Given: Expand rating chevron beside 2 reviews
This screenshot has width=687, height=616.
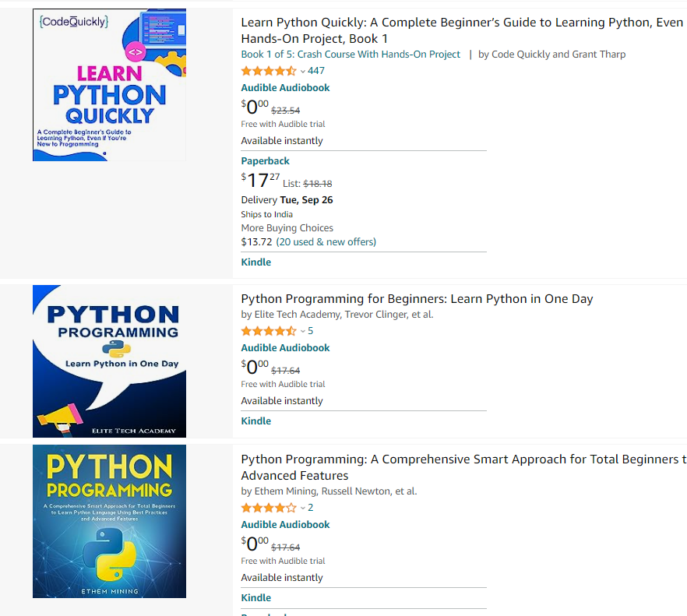Looking at the screenshot, I should click(303, 509).
